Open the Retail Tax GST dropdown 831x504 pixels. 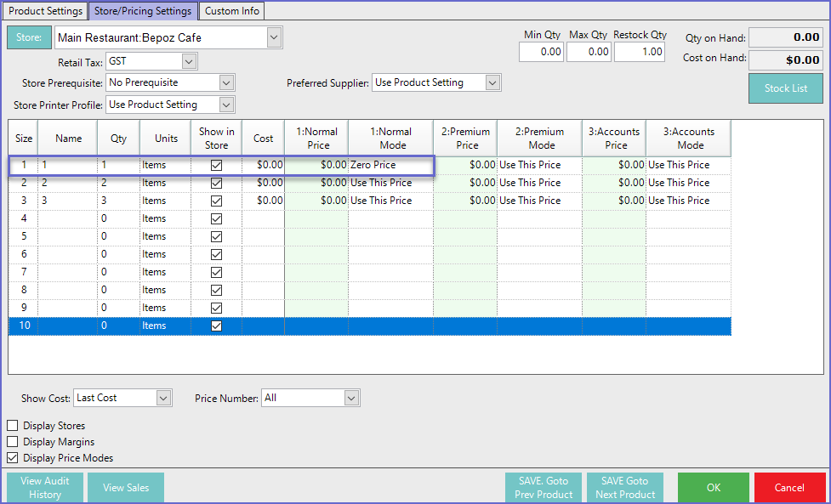(x=189, y=61)
